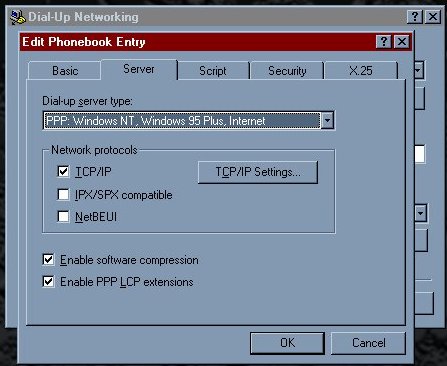Select the Server tab
Image resolution: width=447 pixels, height=366 pixels.
pyautogui.click(x=139, y=69)
